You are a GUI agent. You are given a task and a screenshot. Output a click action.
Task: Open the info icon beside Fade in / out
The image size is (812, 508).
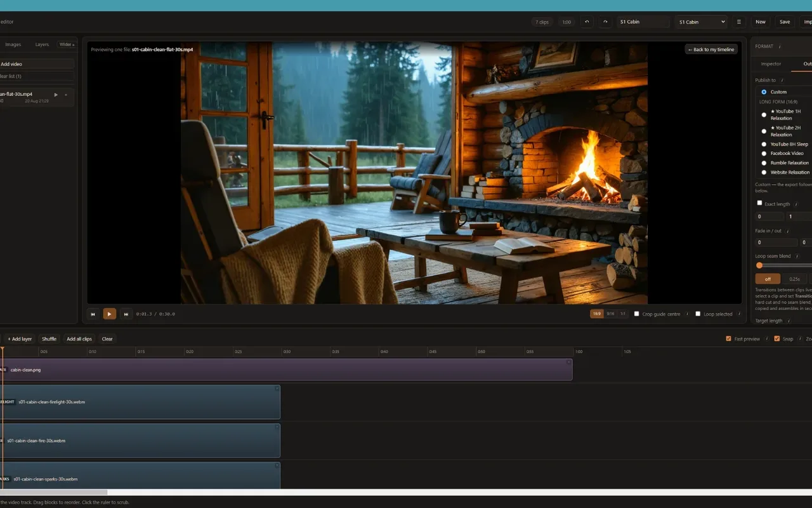788,231
